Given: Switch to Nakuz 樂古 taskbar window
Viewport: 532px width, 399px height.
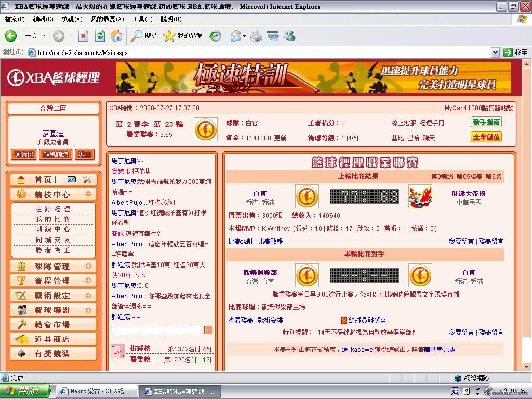Looking at the screenshot, I should click(x=97, y=391).
